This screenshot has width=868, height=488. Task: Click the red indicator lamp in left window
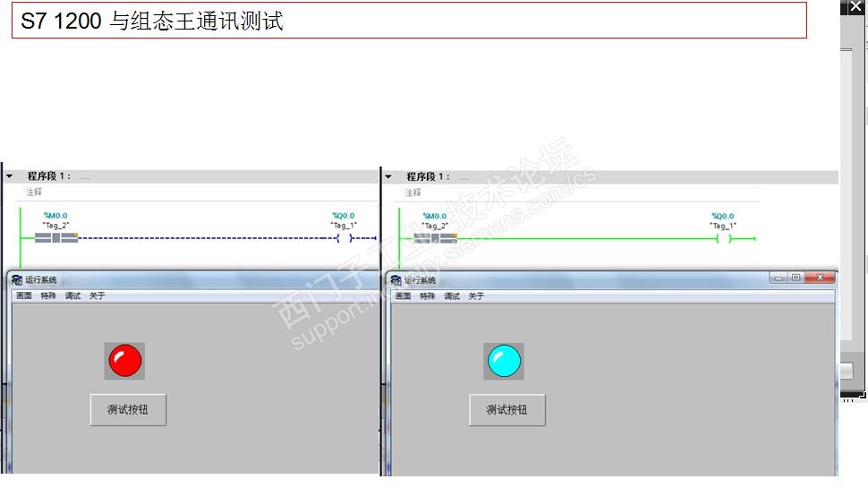click(125, 361)
